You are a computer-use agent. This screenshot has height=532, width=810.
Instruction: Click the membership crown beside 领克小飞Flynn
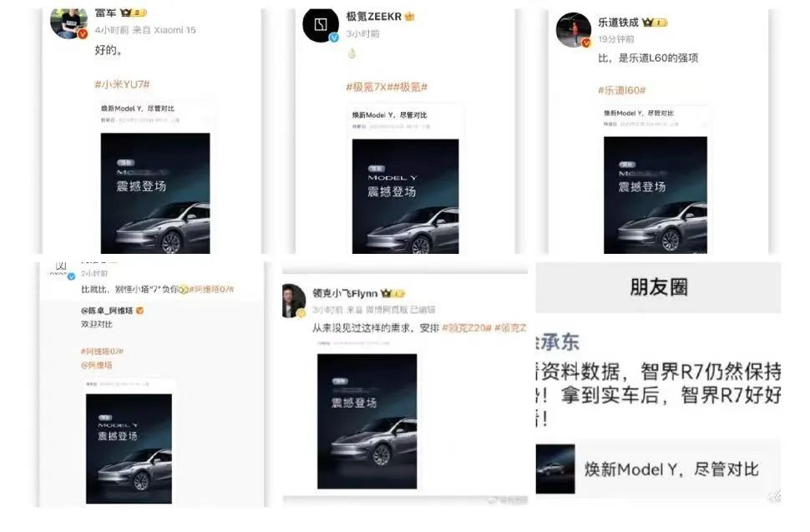392,293
